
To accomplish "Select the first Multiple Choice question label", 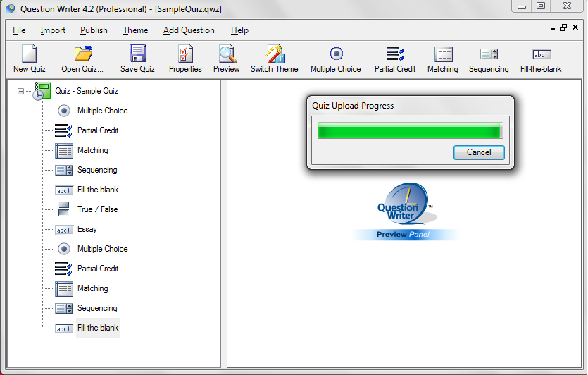I will tap(102, 111).
